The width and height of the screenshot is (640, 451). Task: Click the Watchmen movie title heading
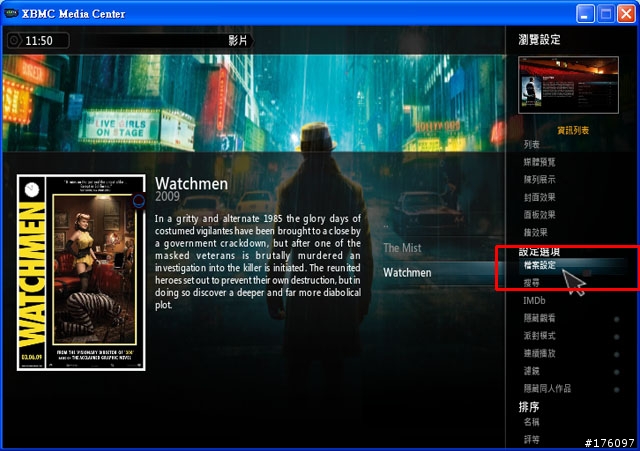[191, 184]
